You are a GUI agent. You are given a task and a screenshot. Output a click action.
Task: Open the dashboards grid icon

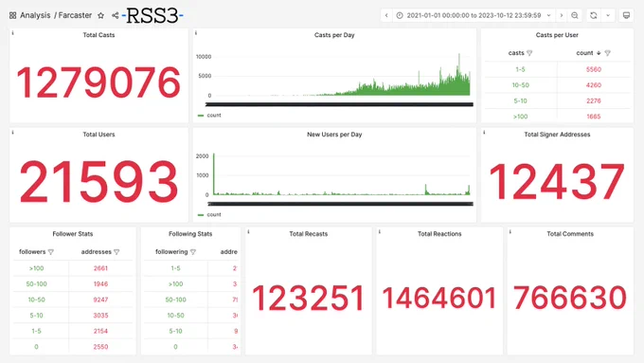pos(12,15)
